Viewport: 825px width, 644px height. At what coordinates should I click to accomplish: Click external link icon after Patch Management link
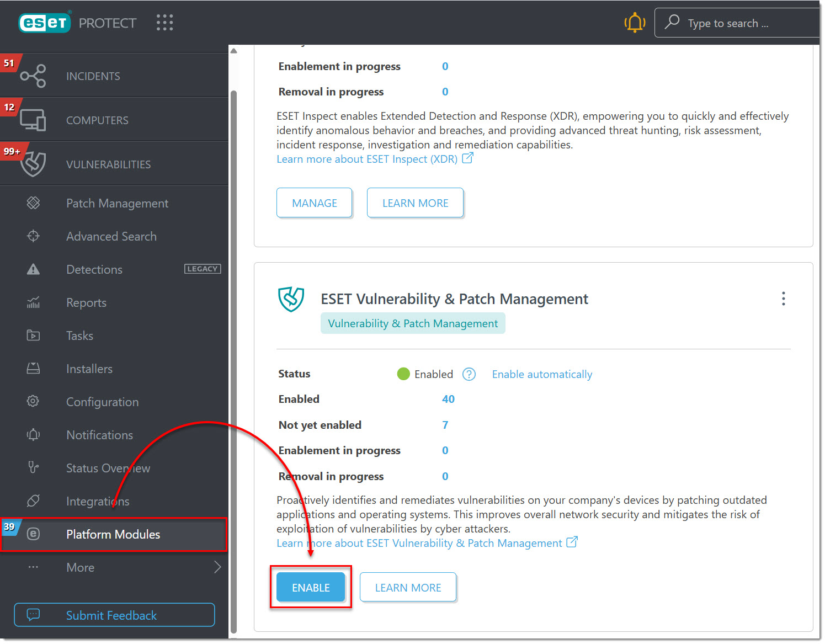[x=572, y=542]
